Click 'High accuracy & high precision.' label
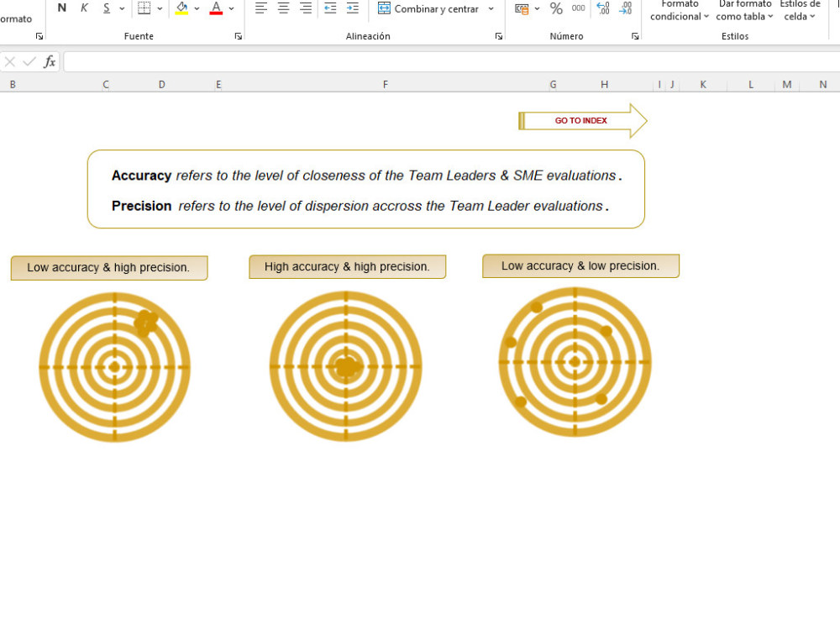 click(x=347, y=267)
